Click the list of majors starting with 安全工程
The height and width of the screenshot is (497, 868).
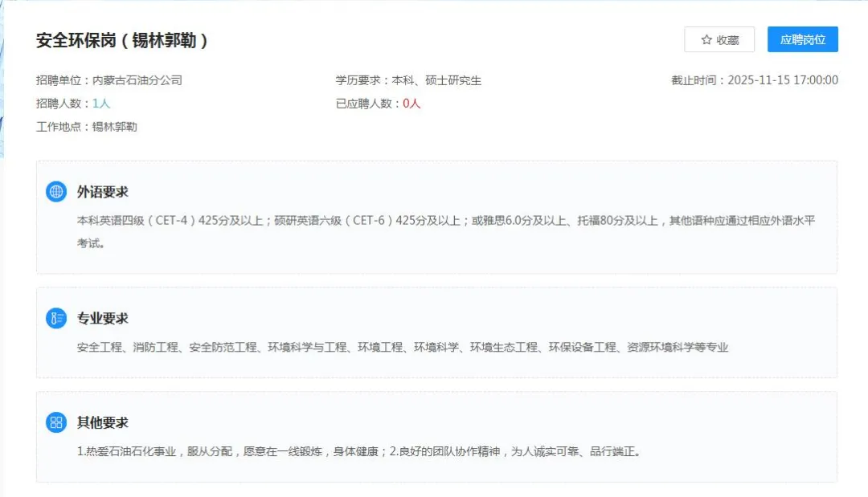coord(403,347)
